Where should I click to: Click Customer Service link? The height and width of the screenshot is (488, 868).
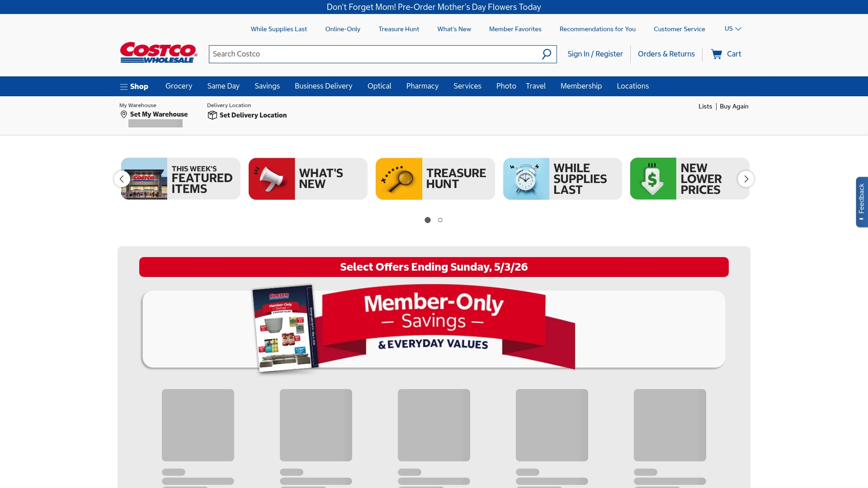click(x=679, y=29)
